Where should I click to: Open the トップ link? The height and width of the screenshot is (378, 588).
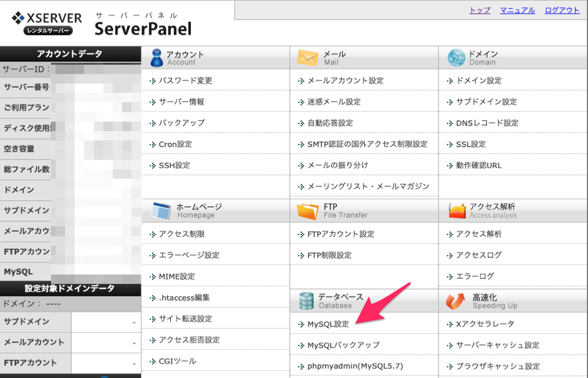click(480, 10)
